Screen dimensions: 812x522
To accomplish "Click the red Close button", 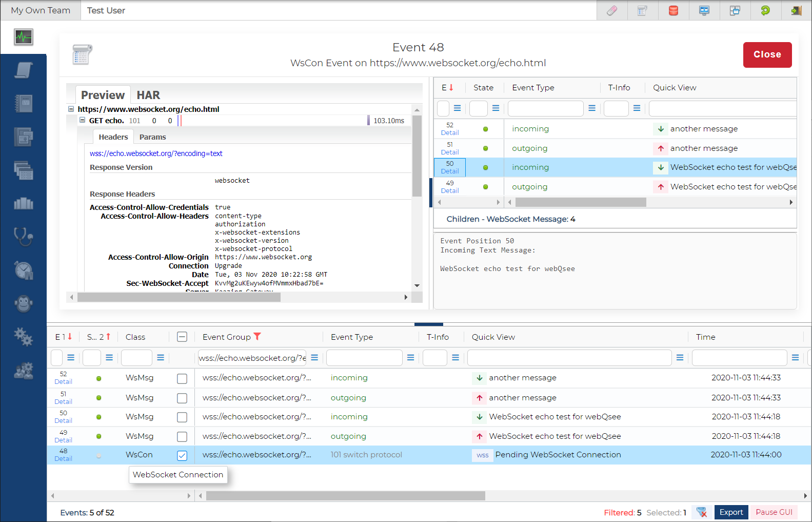I will pyautogui.click(x=767, y=54).
